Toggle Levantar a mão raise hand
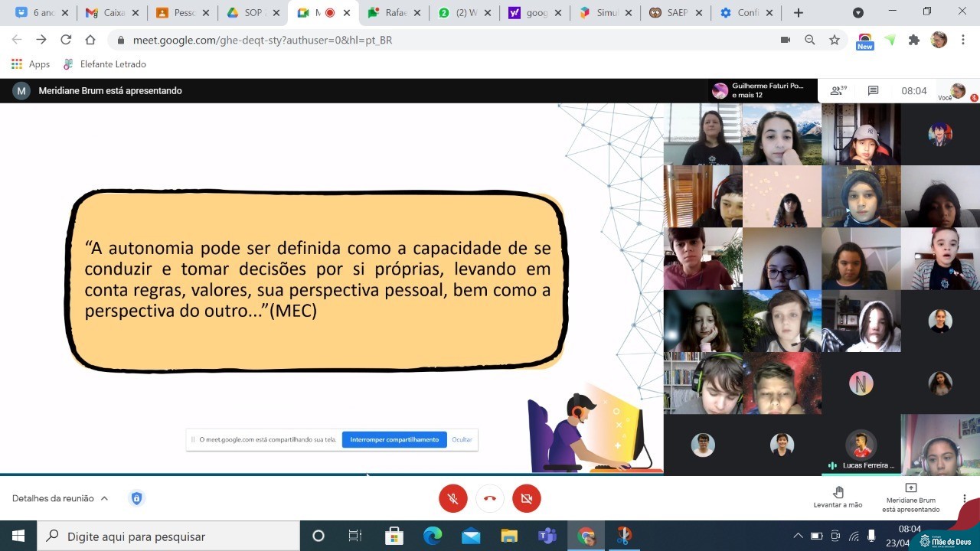 click(838, 497)
